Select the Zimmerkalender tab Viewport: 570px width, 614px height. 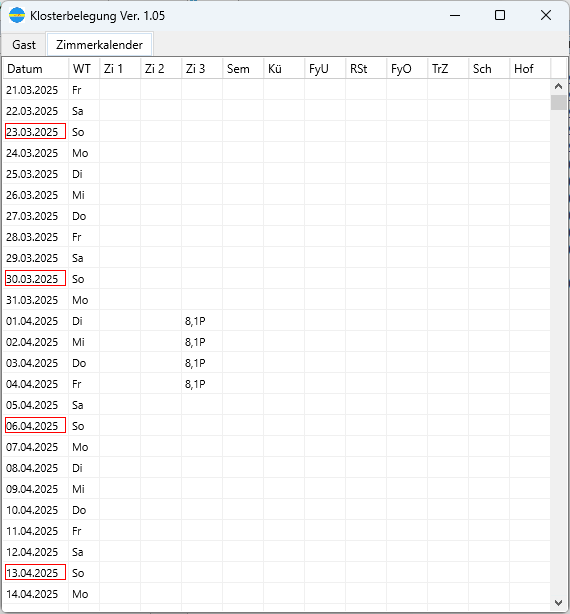(x=99, y=45)
